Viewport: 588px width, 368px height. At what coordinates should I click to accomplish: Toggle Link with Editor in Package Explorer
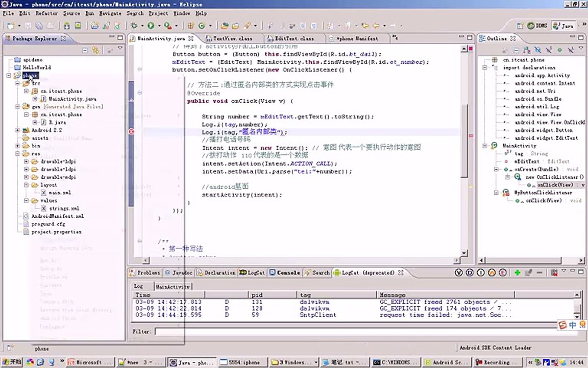[x=95, y=50]
